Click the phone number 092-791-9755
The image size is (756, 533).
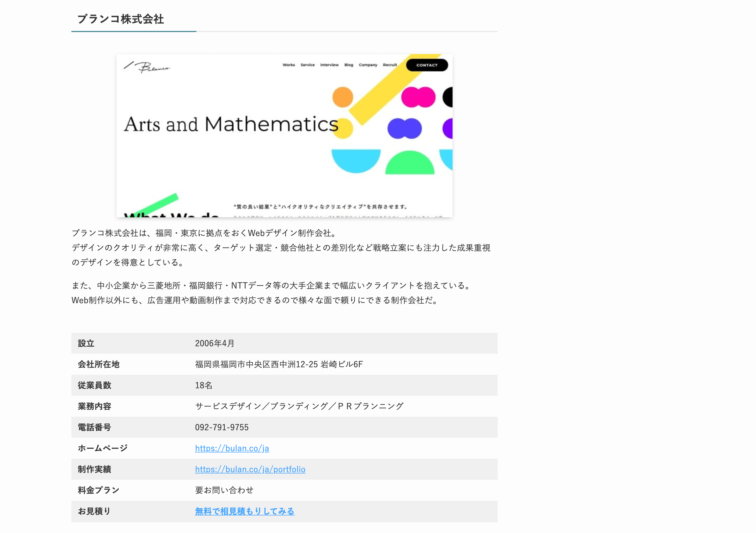pos(222,427)
